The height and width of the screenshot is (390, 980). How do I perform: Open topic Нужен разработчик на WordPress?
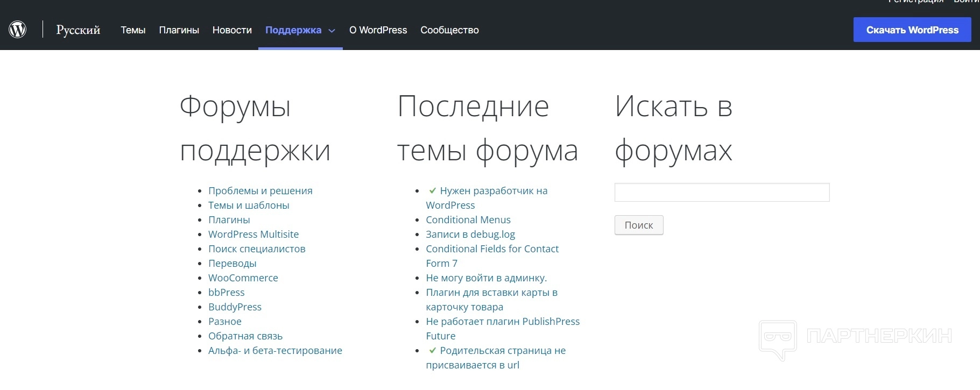(x=487, y=197)
